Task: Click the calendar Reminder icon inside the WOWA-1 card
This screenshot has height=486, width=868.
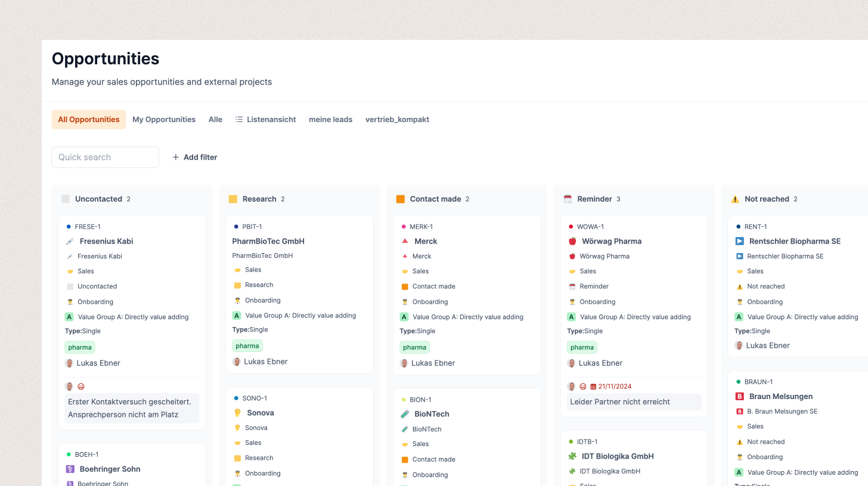Action: 572,286
